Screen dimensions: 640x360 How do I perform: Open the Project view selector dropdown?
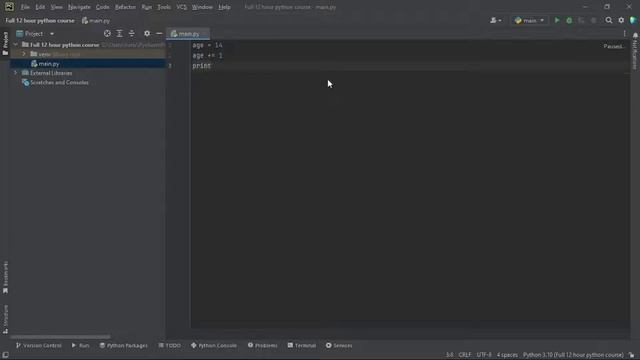pyautogui.click(x=35, y=33)
